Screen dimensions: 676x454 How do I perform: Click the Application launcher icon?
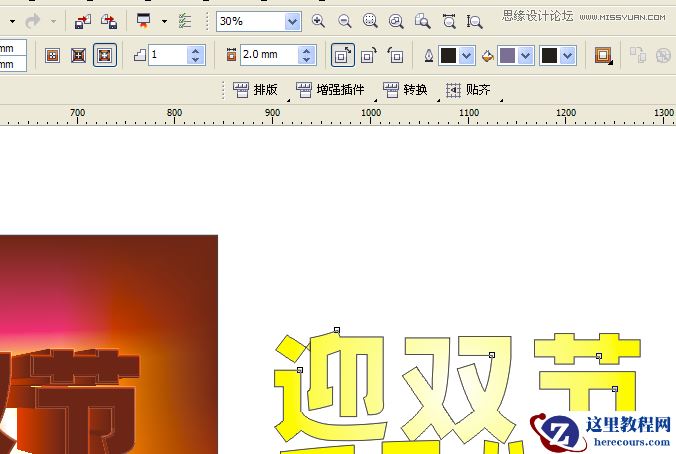tap(143, 21)
